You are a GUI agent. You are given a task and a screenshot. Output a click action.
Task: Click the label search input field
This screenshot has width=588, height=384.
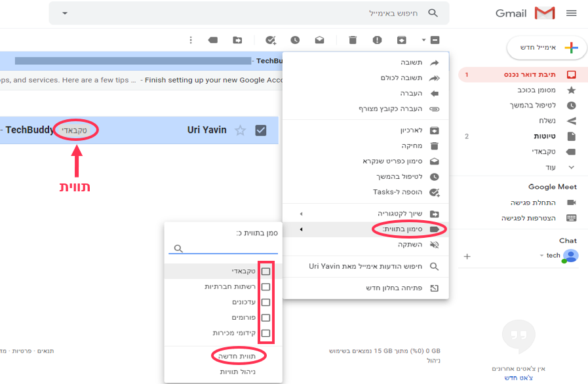(224, 248)
